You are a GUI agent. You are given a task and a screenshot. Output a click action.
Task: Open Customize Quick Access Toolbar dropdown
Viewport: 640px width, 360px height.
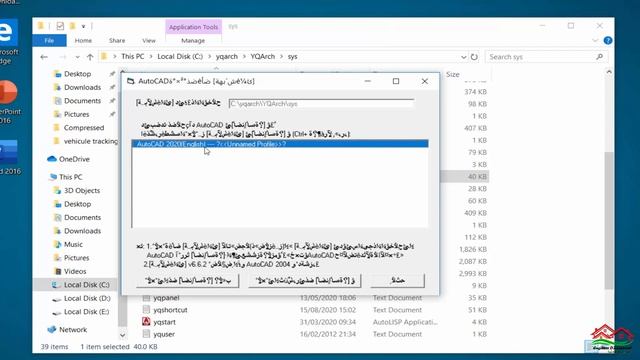pos(83,27)
